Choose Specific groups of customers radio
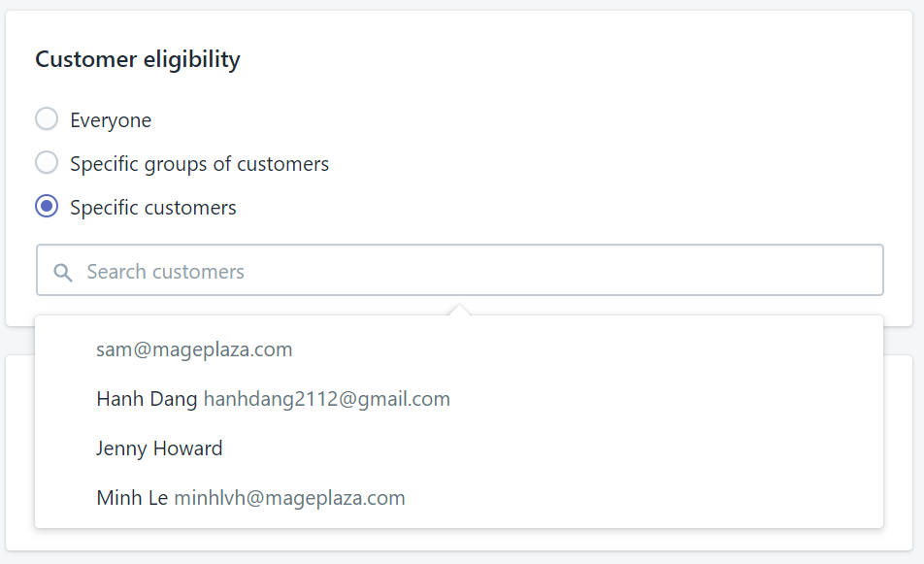Screen dimensions: 924x564 click(47, 162)
